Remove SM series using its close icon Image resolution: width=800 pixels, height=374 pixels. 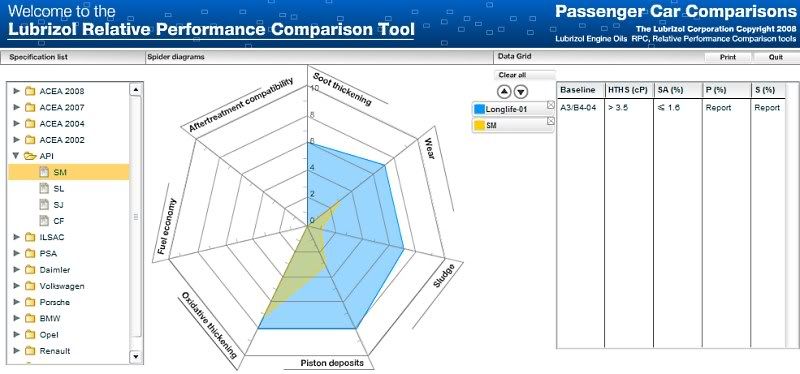(551, 121)
